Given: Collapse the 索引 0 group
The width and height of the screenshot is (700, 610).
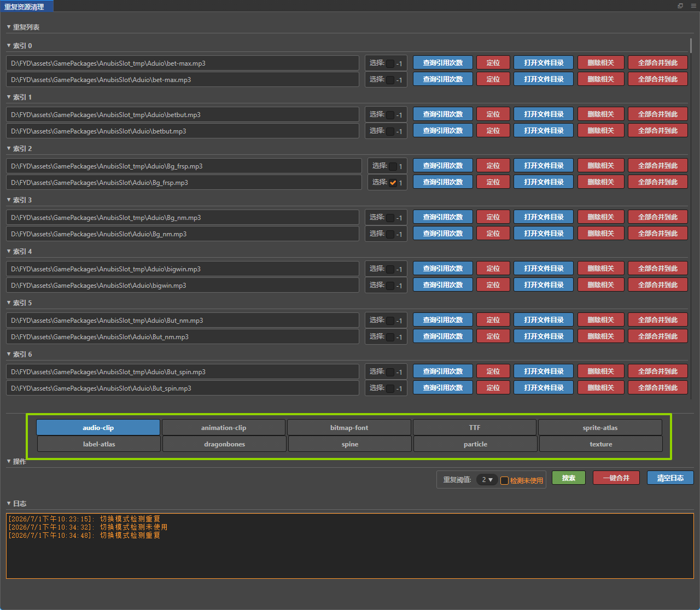Looking at the screenshot, I should point(9,45).
